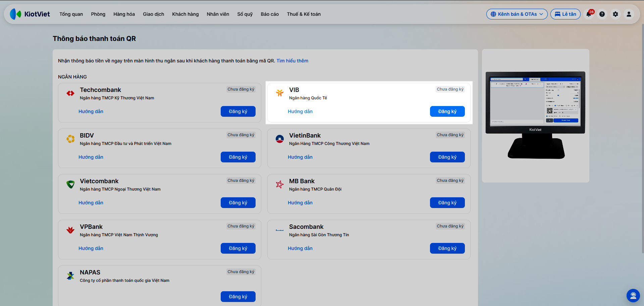
Task: Open the user account icon
Action: [x=629, y=14]
